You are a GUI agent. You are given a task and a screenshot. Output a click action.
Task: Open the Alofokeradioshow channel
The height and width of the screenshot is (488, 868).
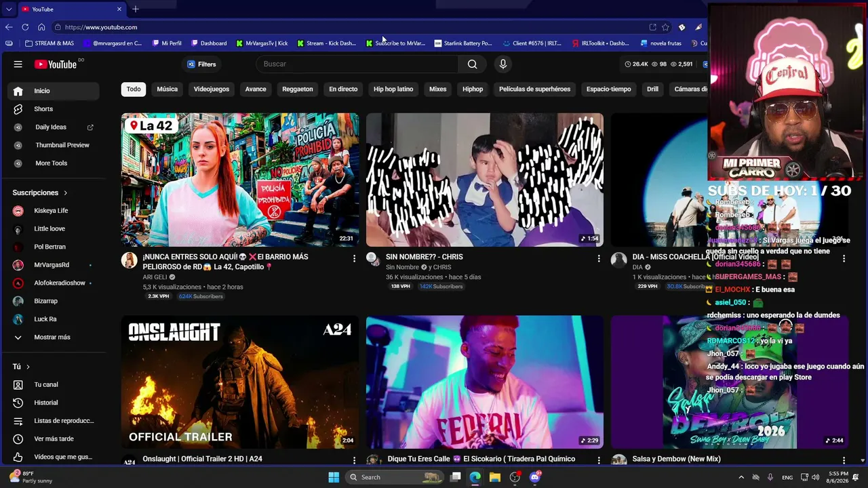(x=54, y=283)
